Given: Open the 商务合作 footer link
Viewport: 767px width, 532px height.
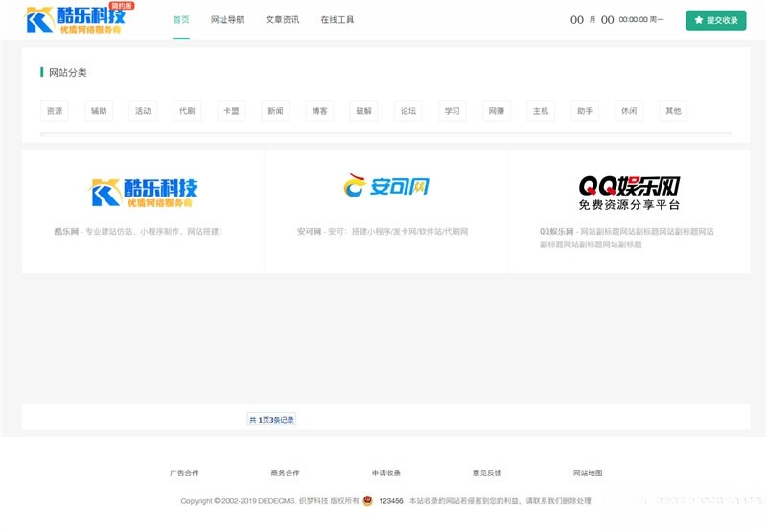Looking at the screenshot, I should [x=285, y=473].
